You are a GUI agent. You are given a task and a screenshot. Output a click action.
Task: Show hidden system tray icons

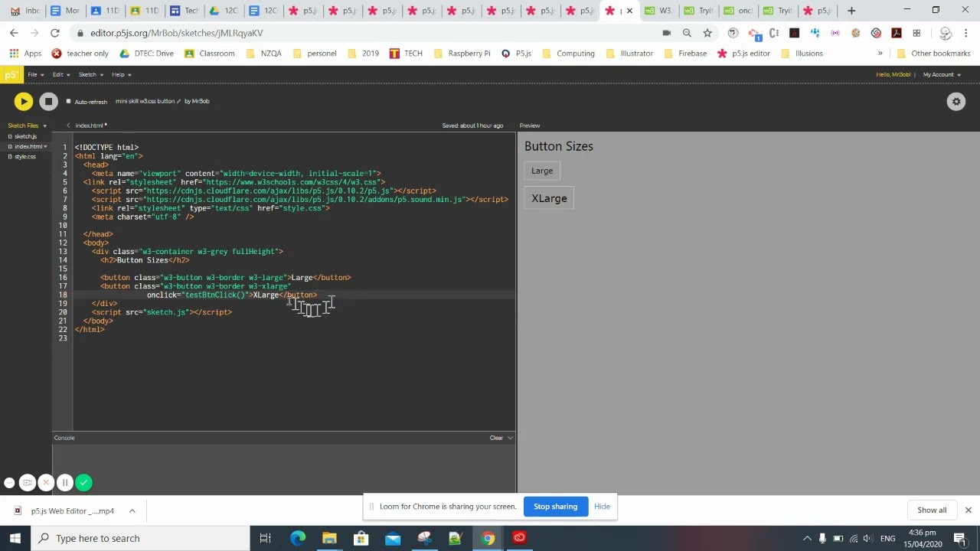coord(807,538)
